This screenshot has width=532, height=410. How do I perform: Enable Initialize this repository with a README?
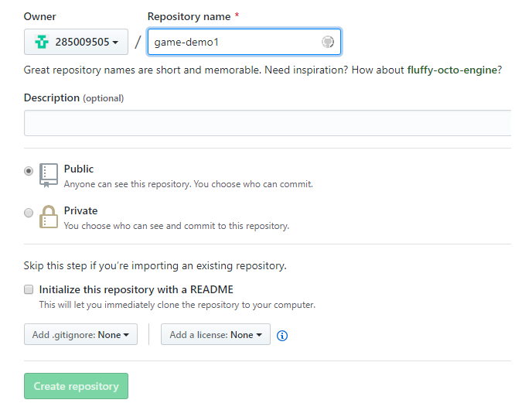click(29, 289)
